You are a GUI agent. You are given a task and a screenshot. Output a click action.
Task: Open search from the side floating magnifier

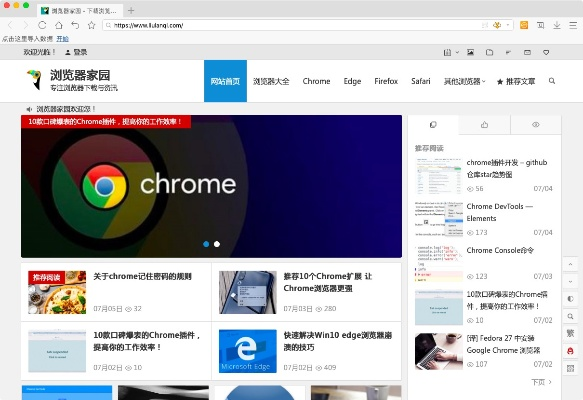click(570, 316)
